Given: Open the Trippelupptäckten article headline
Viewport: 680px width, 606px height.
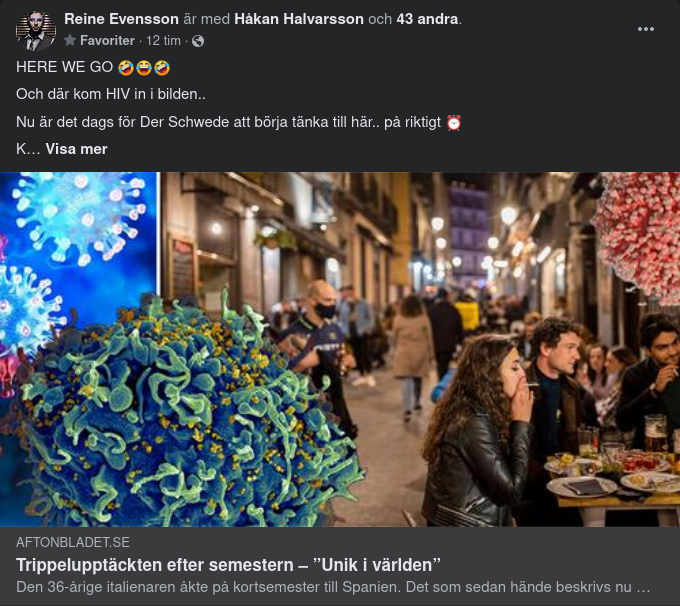Looking at the screenshot, I should click(x=229, y=565).
